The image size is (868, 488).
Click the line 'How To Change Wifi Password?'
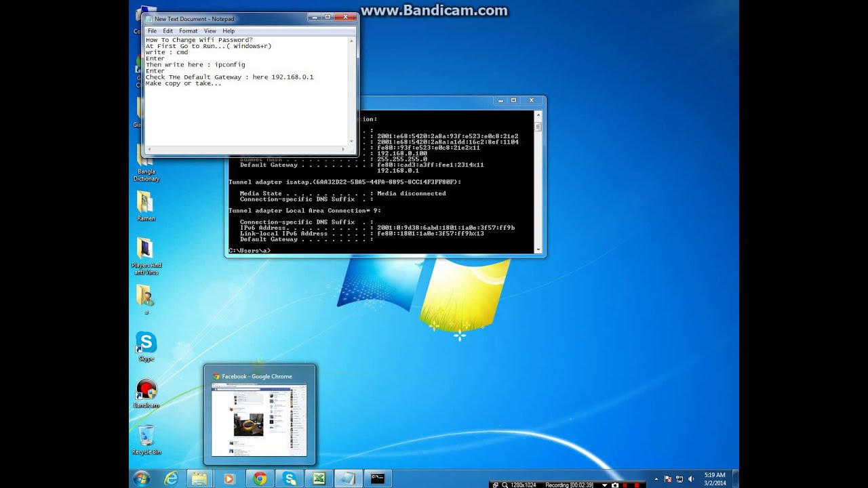point(199,40)
